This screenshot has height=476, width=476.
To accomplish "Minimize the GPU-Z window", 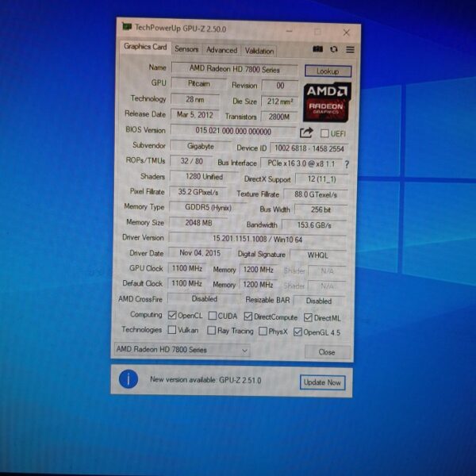I will click(x=290, y=31).
